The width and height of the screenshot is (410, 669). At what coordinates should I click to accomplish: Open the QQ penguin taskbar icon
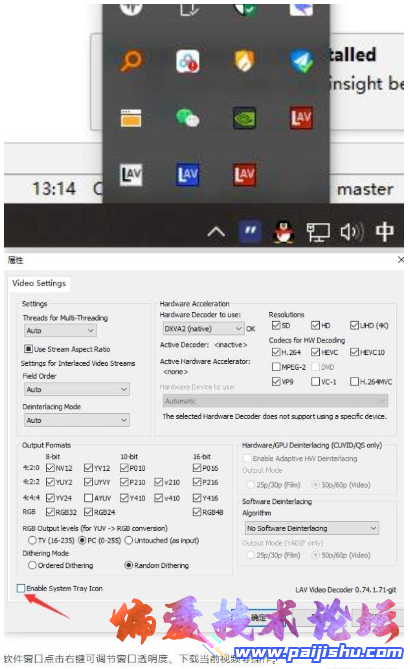click(x=284, y=232)
